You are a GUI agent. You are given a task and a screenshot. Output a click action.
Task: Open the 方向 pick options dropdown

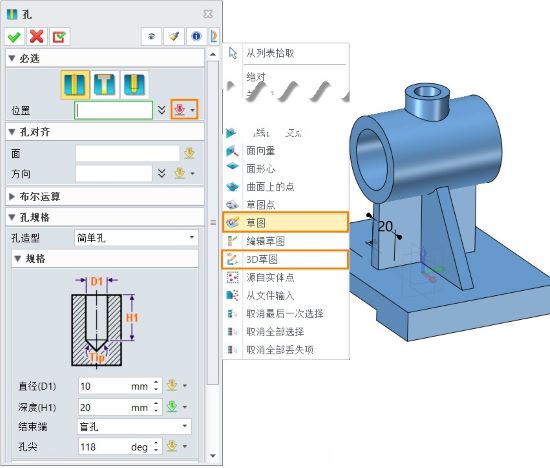tap(193, 173)
